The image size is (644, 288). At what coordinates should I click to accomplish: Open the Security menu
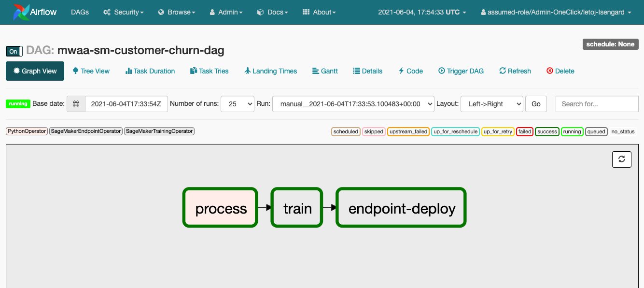point(124,12)
